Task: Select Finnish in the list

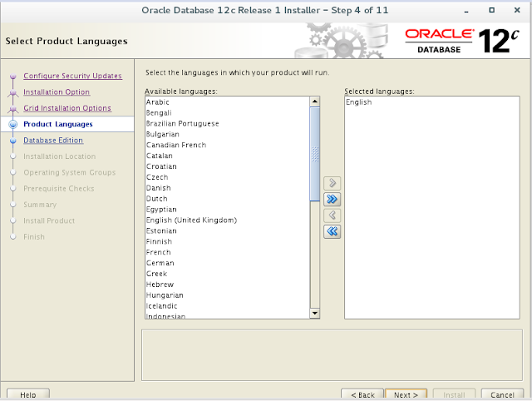Action: click(x=227, y=242)
